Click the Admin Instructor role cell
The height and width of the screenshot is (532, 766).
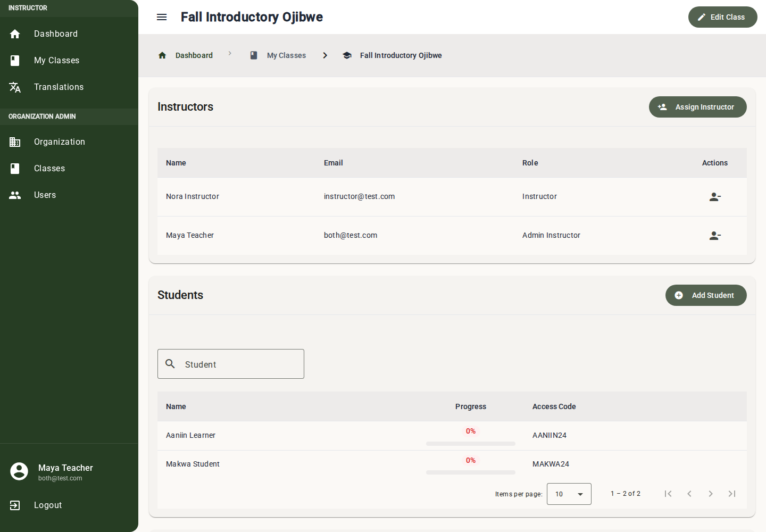(x=551, y=235)
